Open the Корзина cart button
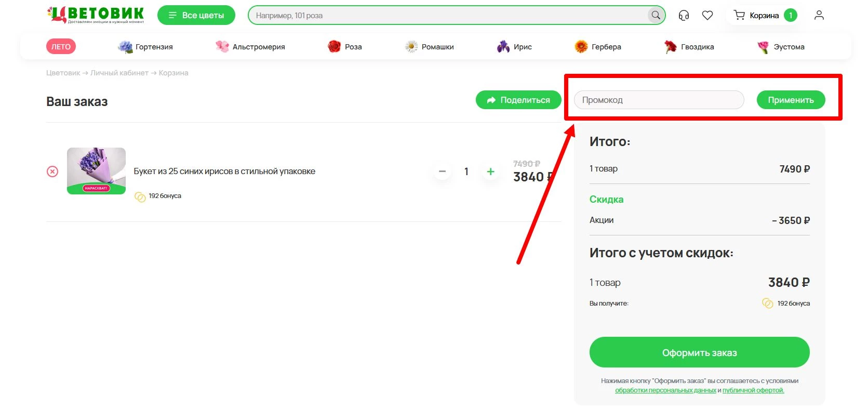Viewport: 868px width, 408px height. (x=764, y=16)
